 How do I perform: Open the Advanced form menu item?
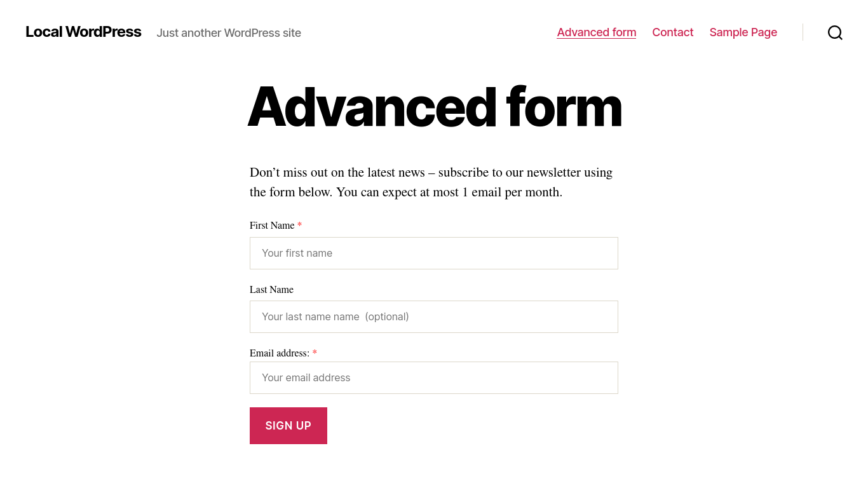tap(596, 32)
